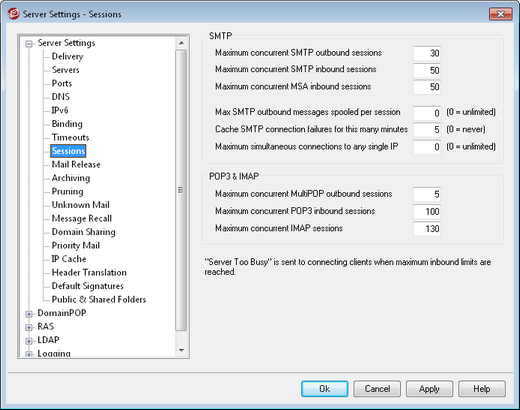The width and height of the screenshot is (520, 410).
Task: Open the Timeouts settings page
Action: 70,137
